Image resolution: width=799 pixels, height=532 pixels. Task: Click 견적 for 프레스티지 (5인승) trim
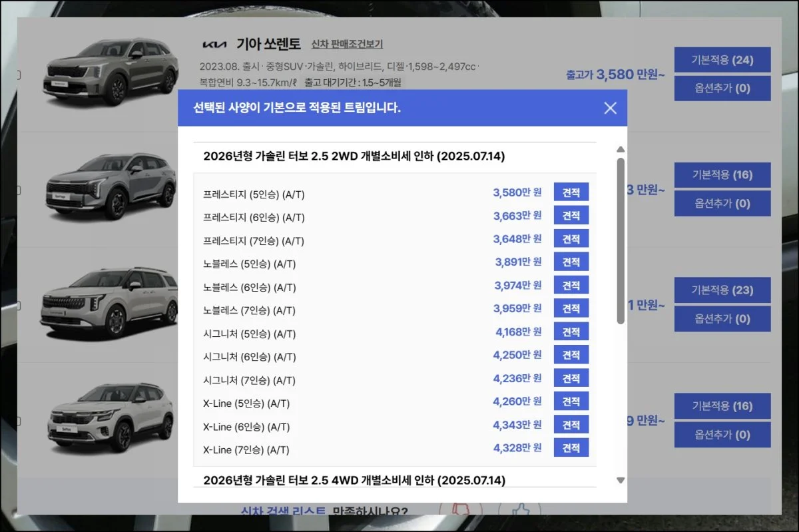tap(571, 192)
